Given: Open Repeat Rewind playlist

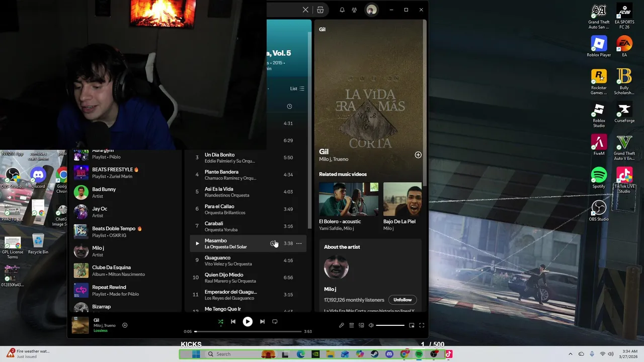Looking at the screenshot, I should coord(126,291).
